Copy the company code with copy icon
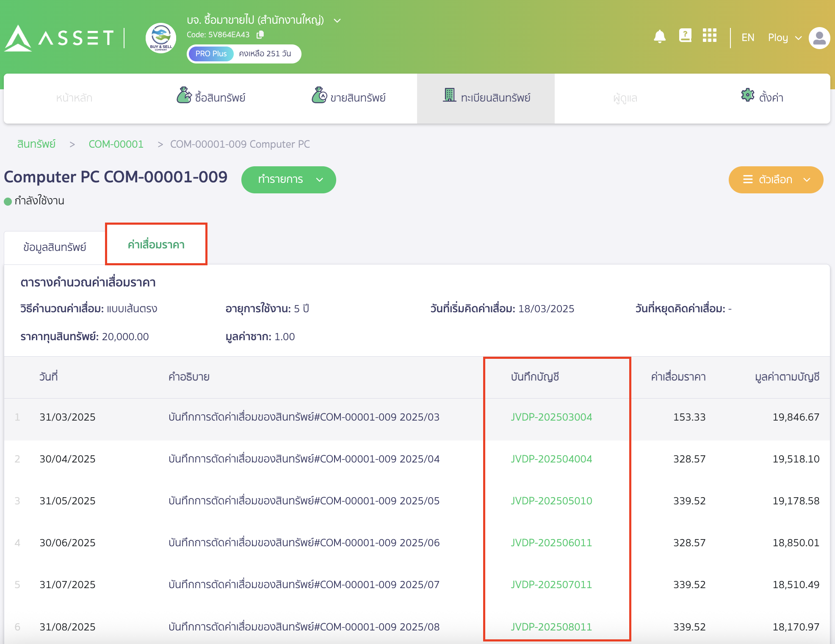The image size is (835, 644). 260,35
